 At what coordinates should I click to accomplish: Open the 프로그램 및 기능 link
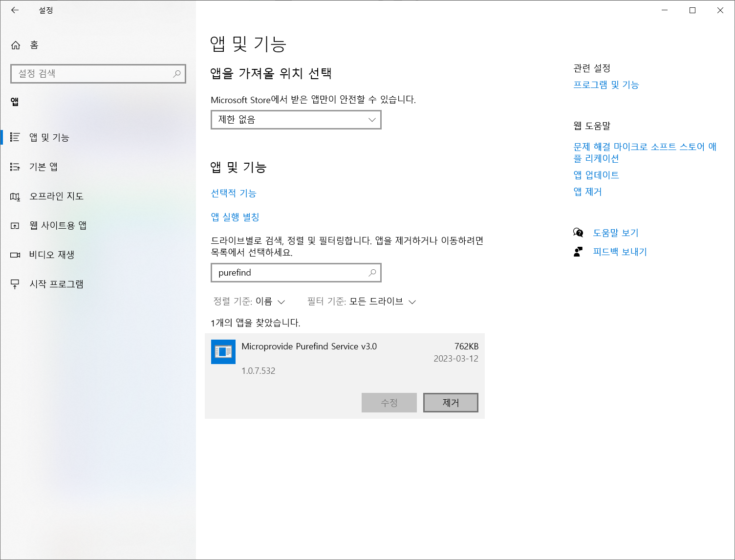coord(606,85)
